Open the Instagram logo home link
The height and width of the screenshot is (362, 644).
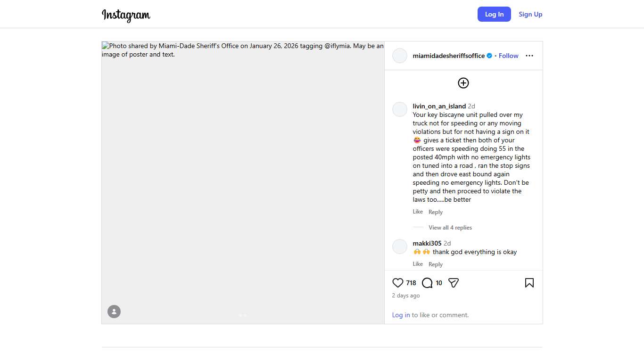[126, 15]
